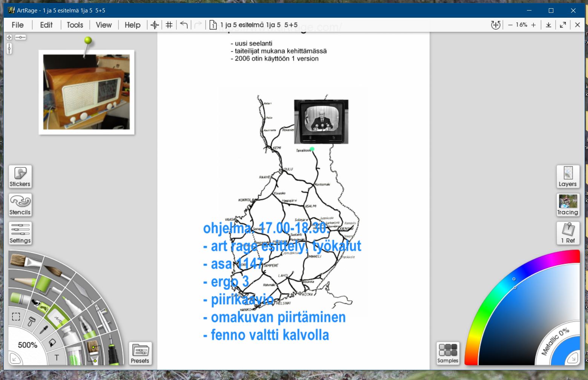Zoom out with the minus button

[510, 25]
